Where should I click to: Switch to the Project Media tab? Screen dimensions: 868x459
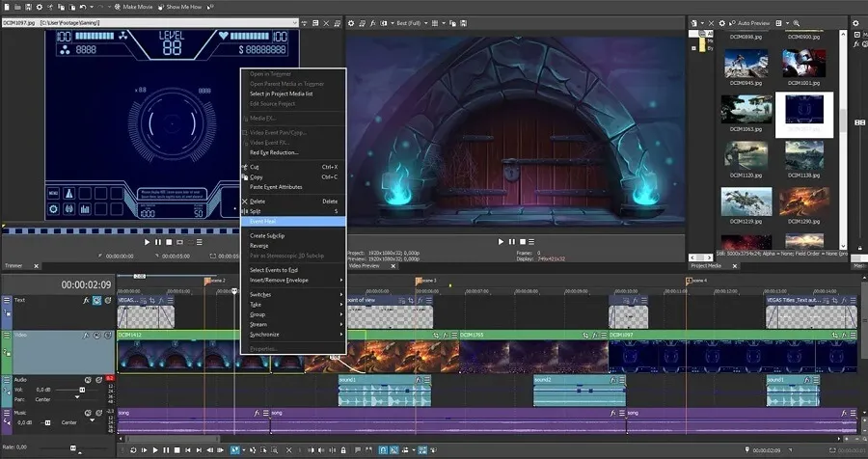point(706,266)
